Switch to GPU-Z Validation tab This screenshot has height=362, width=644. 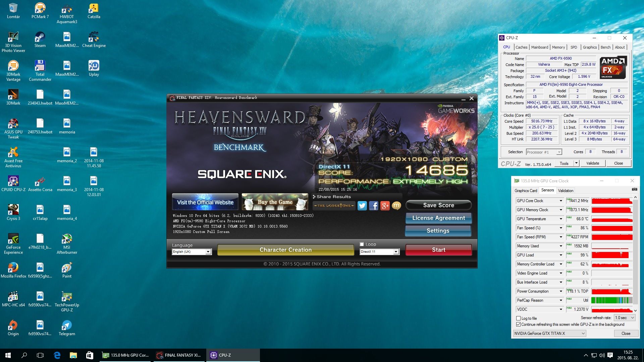pos(566,191)
